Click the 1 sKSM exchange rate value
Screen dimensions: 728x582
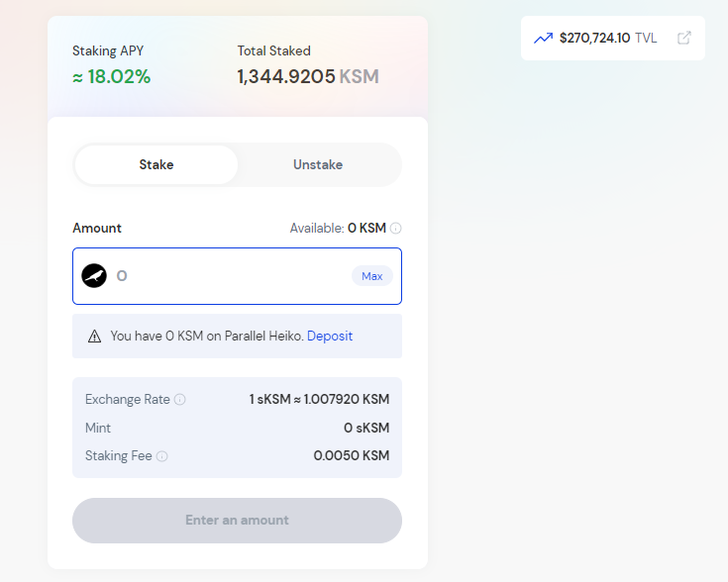coord(319,400)
